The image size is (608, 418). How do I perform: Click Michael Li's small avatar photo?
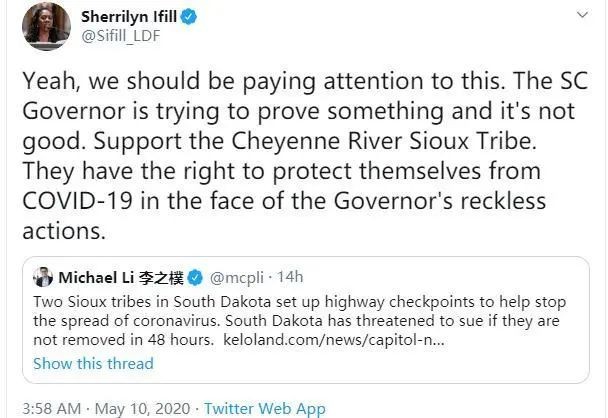(43, 276)
